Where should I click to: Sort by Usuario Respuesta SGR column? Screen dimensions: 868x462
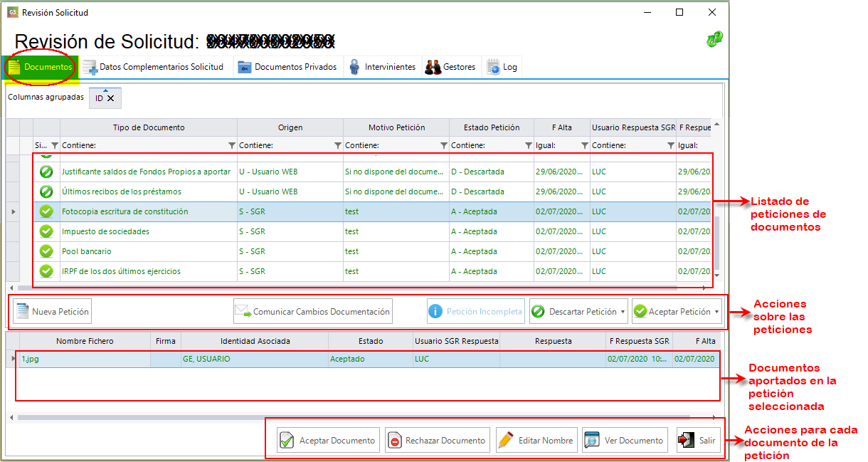[x=633, y=127]
